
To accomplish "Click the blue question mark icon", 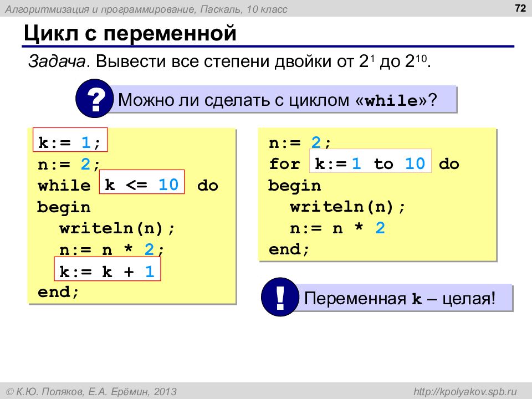I will [94, 99].
